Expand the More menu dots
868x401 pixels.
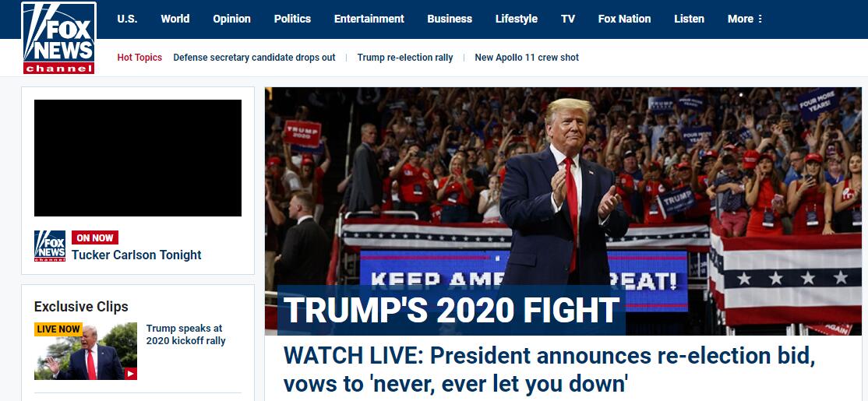pos(760,19)
